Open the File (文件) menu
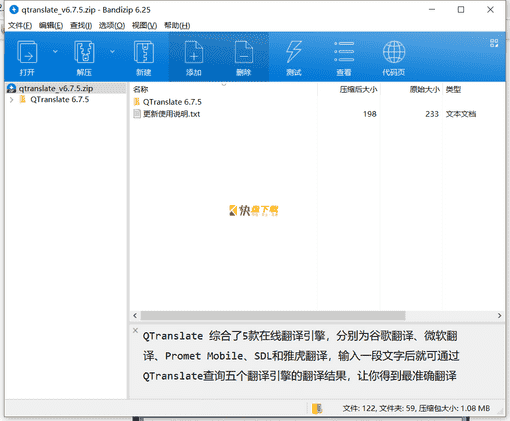This screenshot has height=421, width=510. click(x=20, y=26)
